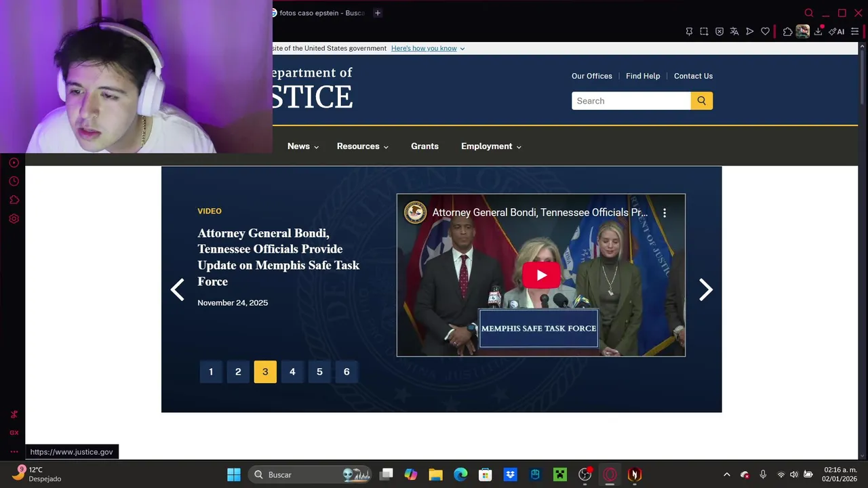This screenshot has width=868, height=488.
Task: Open the Attorney General Bondi article headline
Action: click(x=279, y=257)
